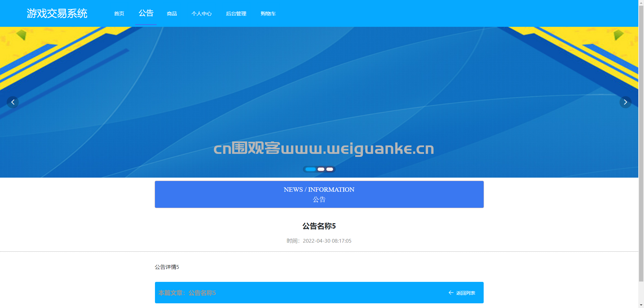
Task: Click the carousel banner image
Action: click(x=319, y=102)
